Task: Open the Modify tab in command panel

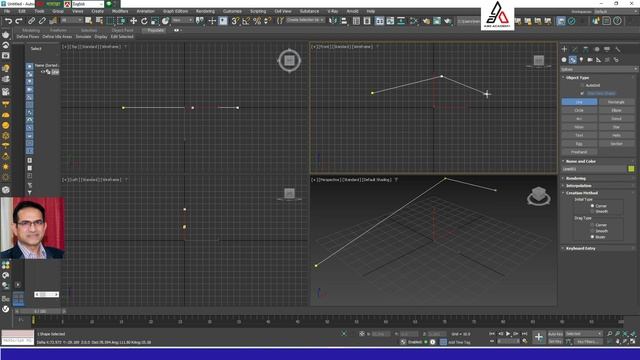Action: (575, 49)
